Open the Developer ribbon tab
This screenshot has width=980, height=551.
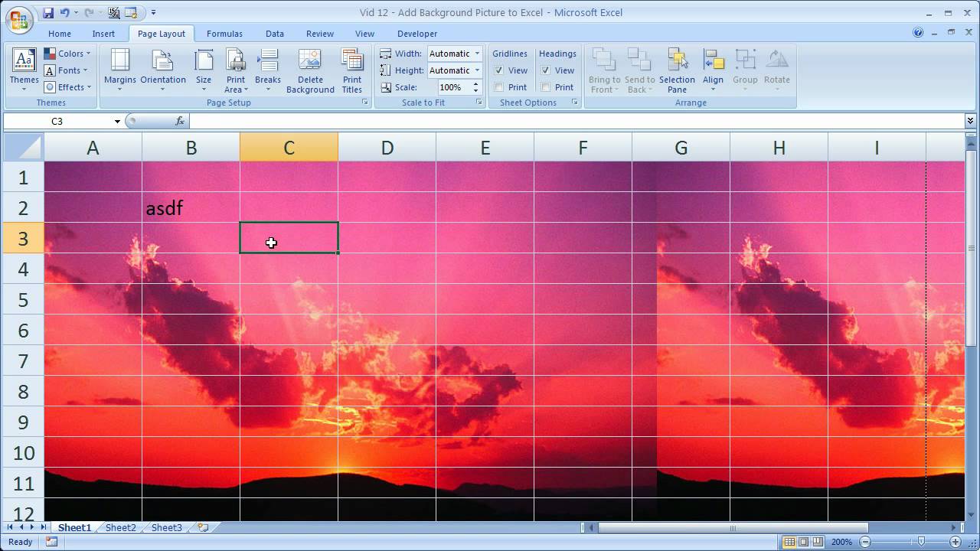[417, 33]
